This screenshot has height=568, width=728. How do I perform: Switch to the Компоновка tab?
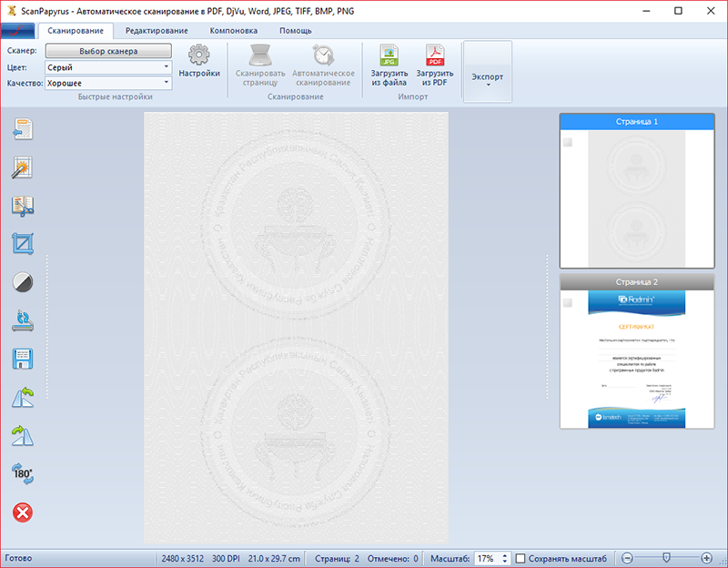[234, 31]
